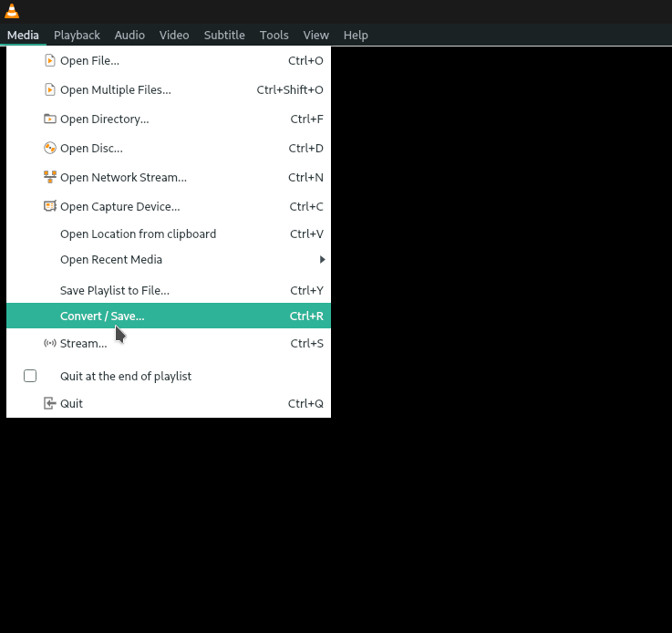672x633 pixels.
Task: Open the Audio menu
Action: 129,35
